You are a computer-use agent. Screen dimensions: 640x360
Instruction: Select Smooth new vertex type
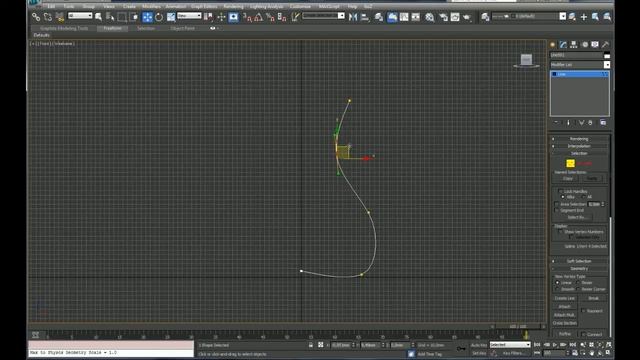coord(558,289)
